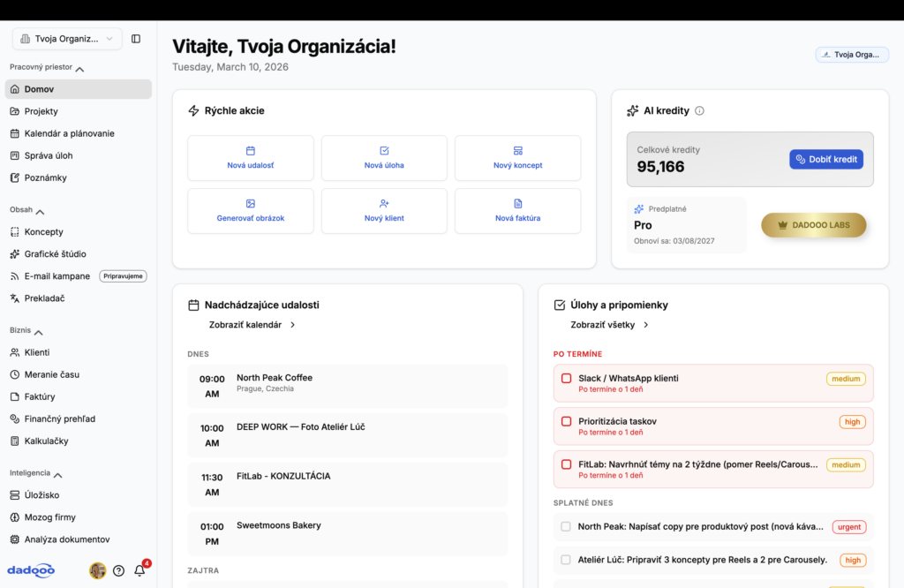The width and height of the screenshot is (904, 588).
Task: Click the Nový klient quick action
Action: click(384, 211)
